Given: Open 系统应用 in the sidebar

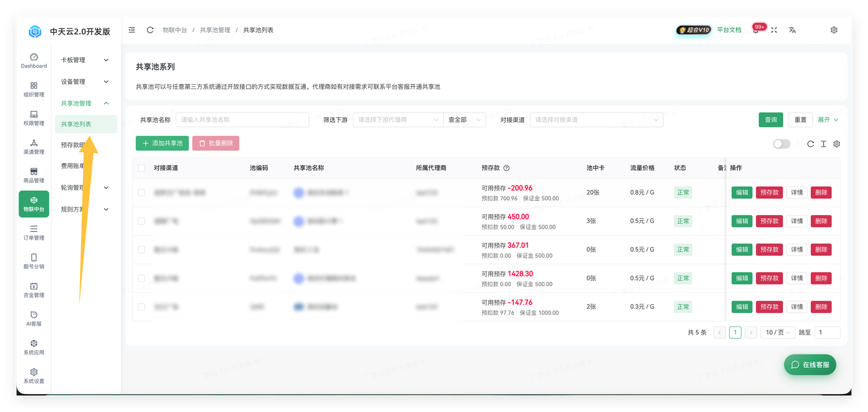Looking at the screenshot, I should (33, 347).
